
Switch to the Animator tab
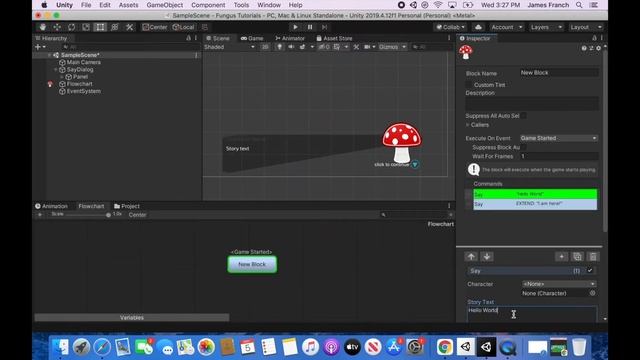290,38
